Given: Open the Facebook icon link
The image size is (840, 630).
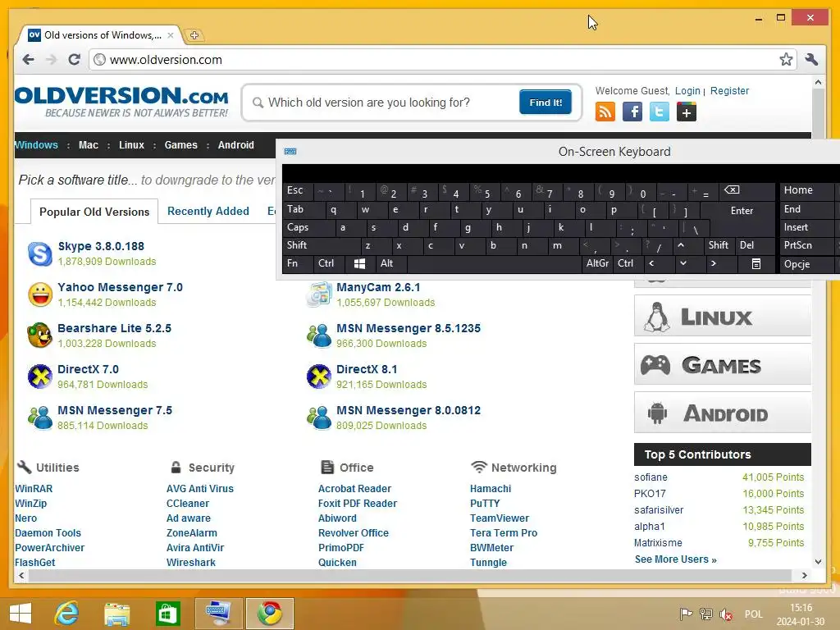Looking at the screenshot, I should click(632, 112).
